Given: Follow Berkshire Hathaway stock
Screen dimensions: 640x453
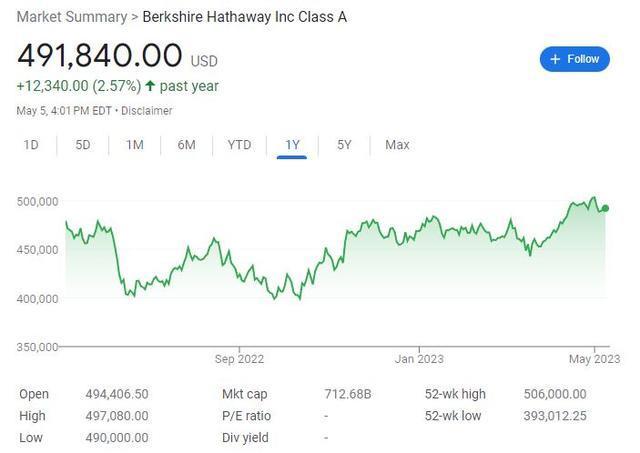Looking at the screenshot, I should coord(575,59).
